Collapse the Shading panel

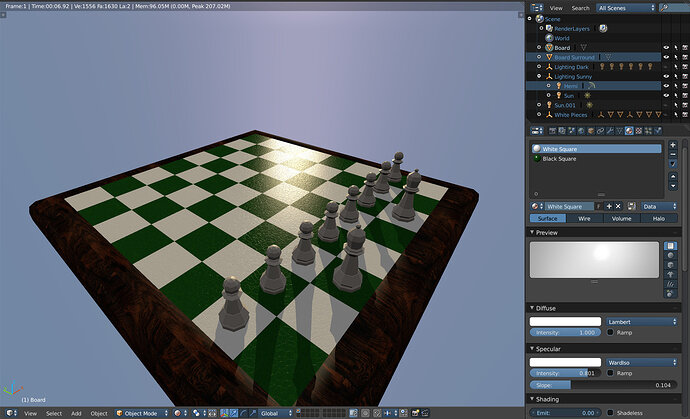click(x=532, y=399)
